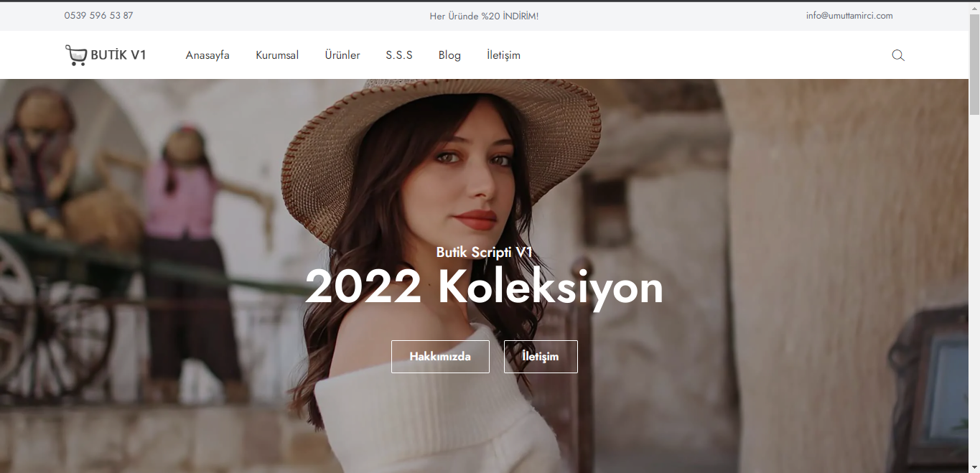Click the page scrollbar down arrow

[x=974, y=467]
